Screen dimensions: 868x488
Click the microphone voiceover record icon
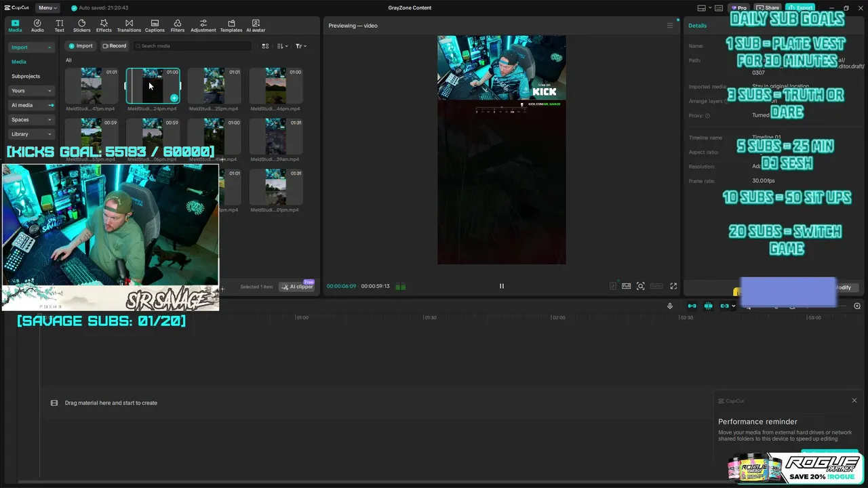[x=670, y=306]
